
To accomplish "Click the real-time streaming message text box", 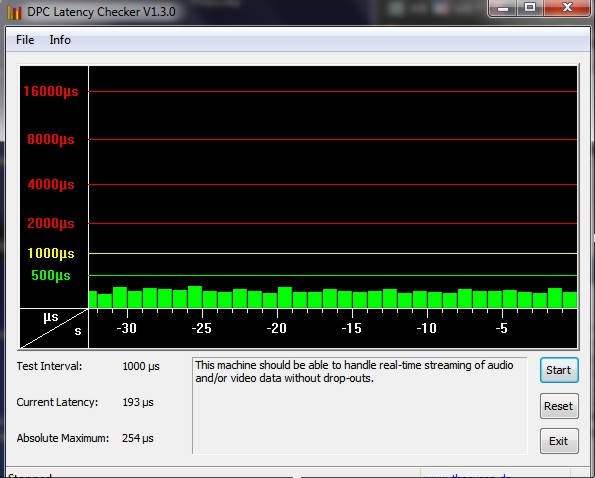I will [360, 406].
